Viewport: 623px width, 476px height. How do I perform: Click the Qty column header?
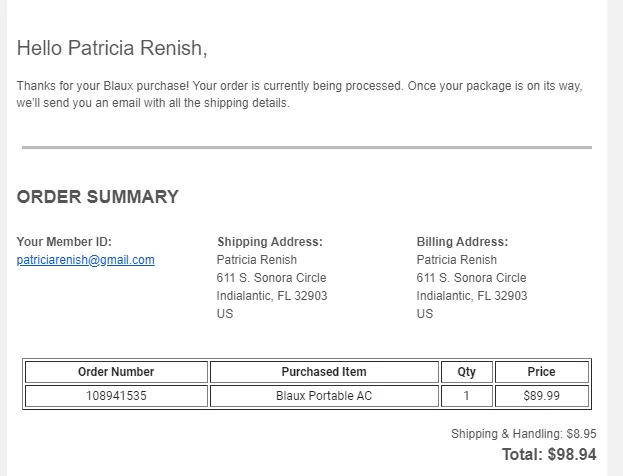(x=466, y=372)
